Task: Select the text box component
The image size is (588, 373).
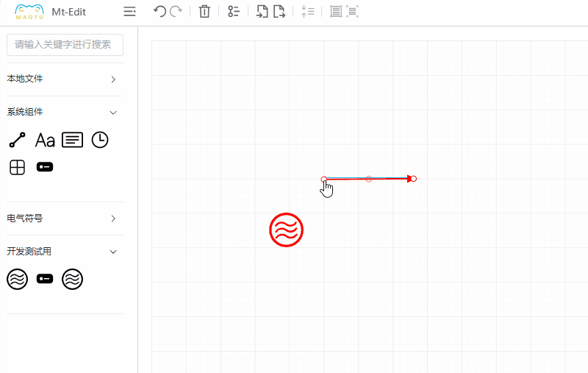Action: coord(72,140)
